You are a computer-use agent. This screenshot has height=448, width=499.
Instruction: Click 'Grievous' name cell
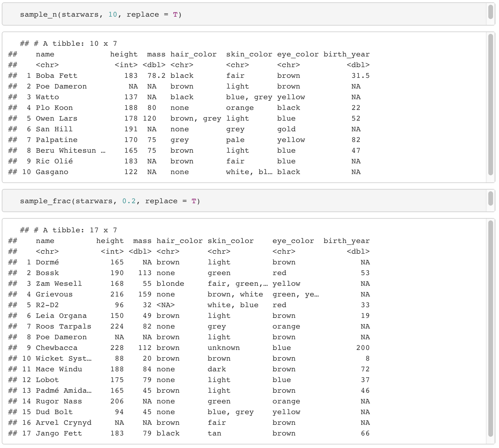pyautogui.click(x=54, y=294)
